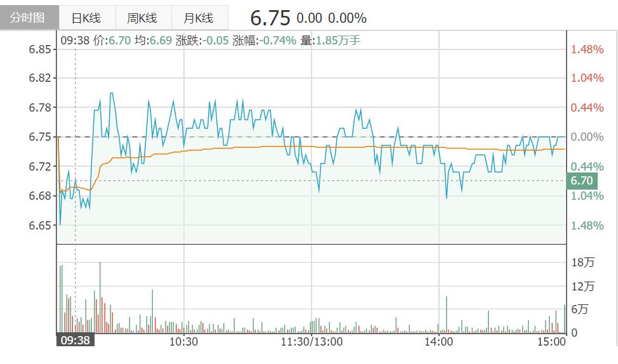Click the large 6.75 price in header
Screen dimensions: 618x364
[270, 18]
